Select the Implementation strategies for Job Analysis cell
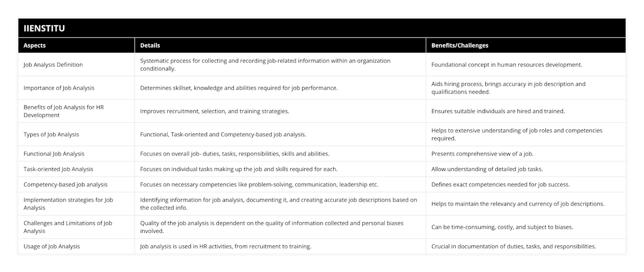Image resolution: width=644 pixels, height=272 pixels. pyautogui.click(x=68, y=204)
